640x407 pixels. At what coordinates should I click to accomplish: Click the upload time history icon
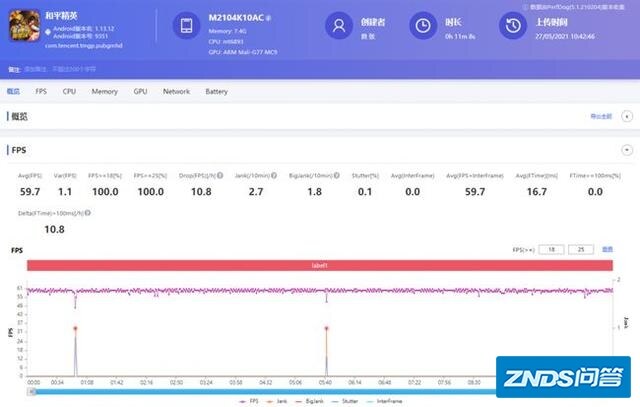click(x=513, y=25)
